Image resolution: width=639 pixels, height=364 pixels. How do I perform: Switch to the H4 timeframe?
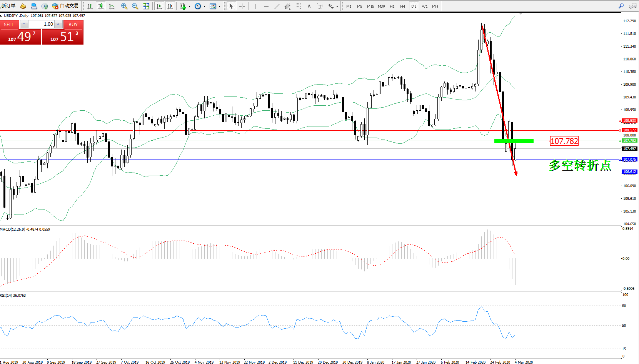(x=402, y=6)
